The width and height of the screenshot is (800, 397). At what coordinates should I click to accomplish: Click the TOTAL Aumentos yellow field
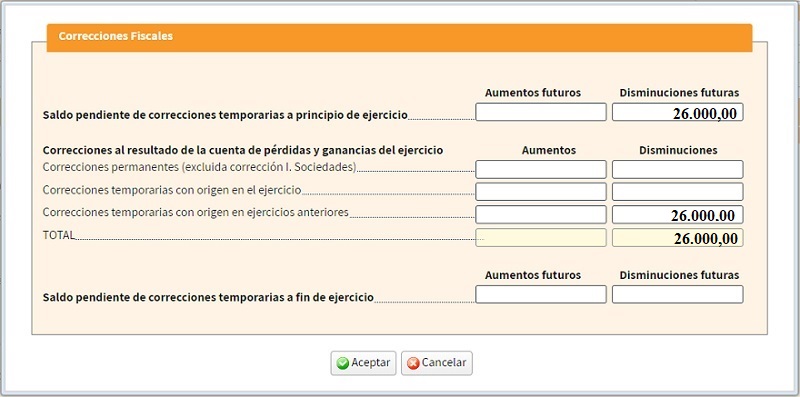pyautogui.click(x=541, y=238)
